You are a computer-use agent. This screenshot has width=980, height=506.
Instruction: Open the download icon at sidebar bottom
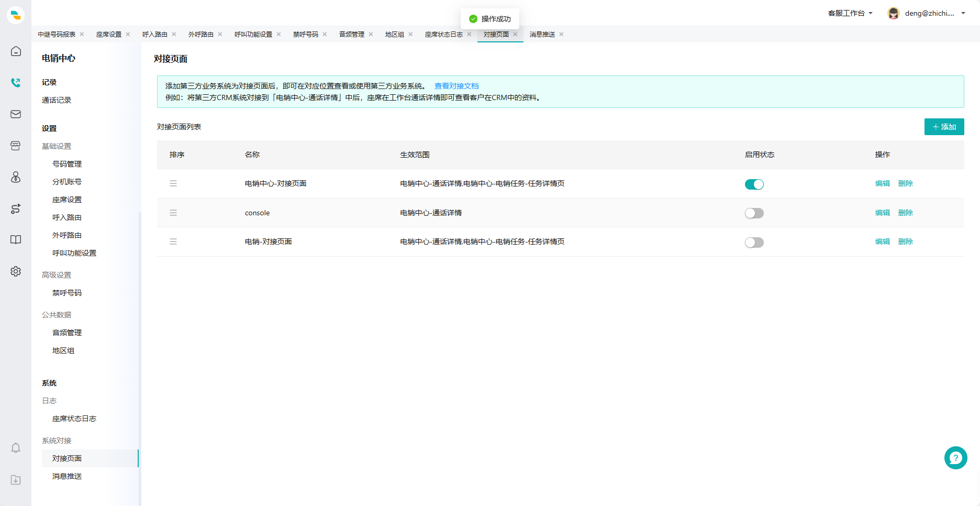coord(16,480)
